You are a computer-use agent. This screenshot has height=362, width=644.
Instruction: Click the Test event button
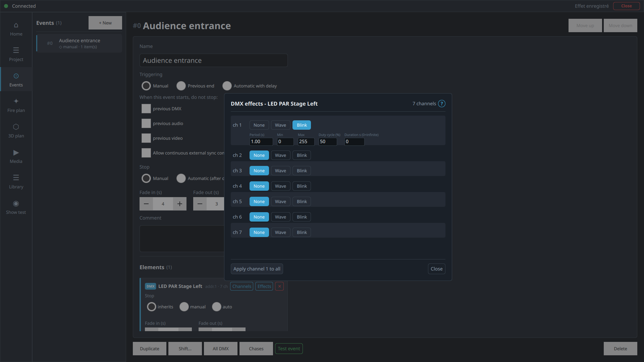coord(289,349)
